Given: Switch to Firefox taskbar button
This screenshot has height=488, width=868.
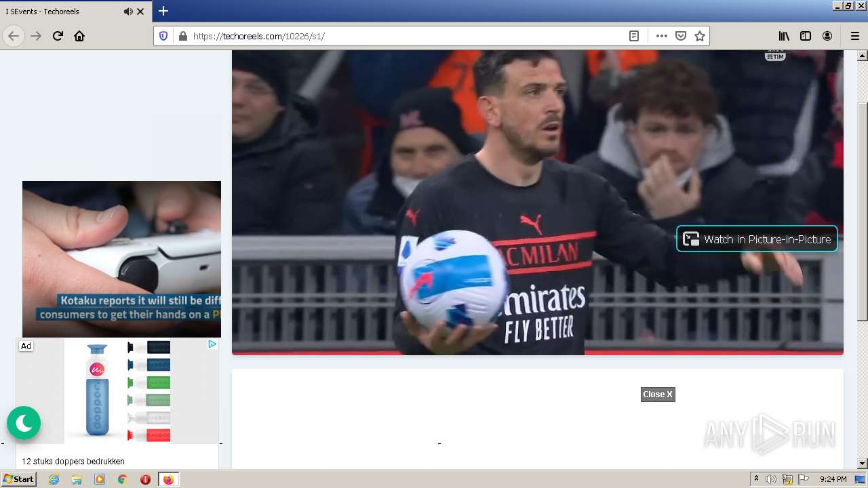Looking at the screenshot, I should click(168, 479).
